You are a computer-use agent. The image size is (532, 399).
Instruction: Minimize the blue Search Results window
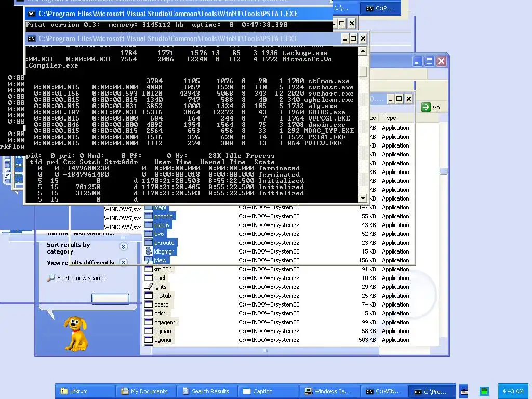point(417,61)
